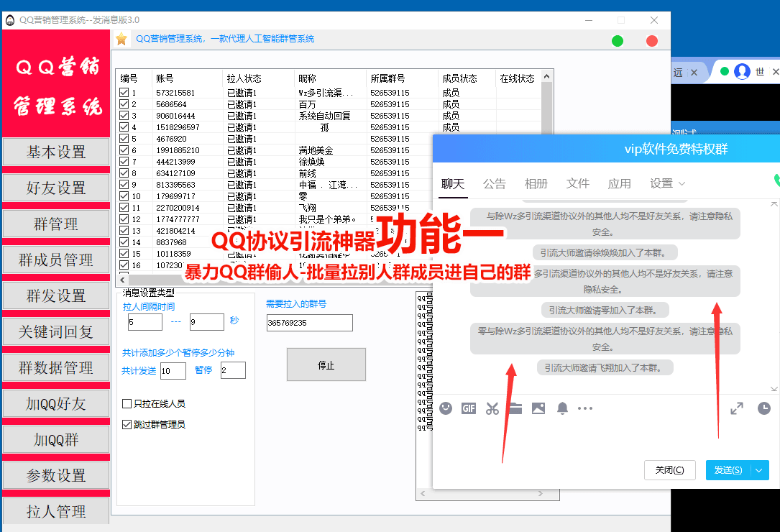Click the table scroll-up arrow
Viewport: 780px width, 532px height.
546,76
